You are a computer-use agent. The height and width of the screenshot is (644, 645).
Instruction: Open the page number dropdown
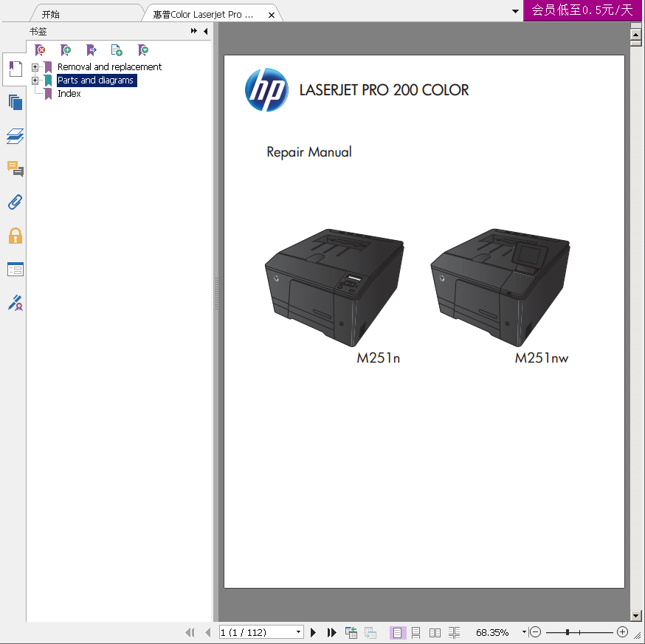coord(299,632)
